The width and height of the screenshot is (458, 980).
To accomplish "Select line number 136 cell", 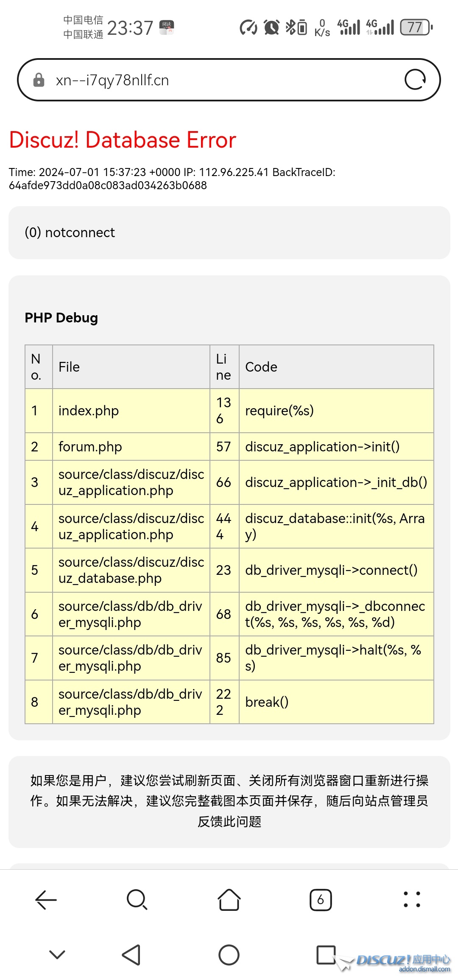I will click(224, 411).
